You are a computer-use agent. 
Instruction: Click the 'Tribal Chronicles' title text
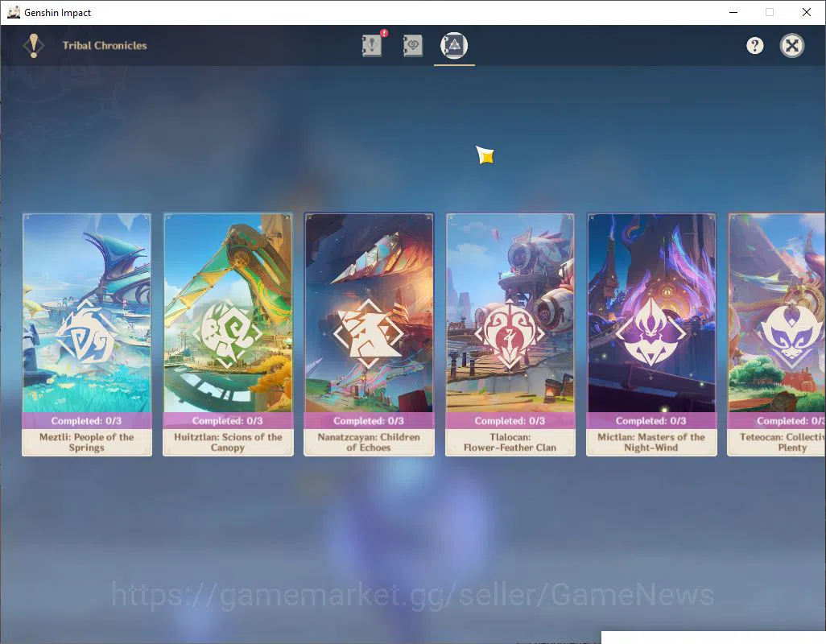pos(105,46)
